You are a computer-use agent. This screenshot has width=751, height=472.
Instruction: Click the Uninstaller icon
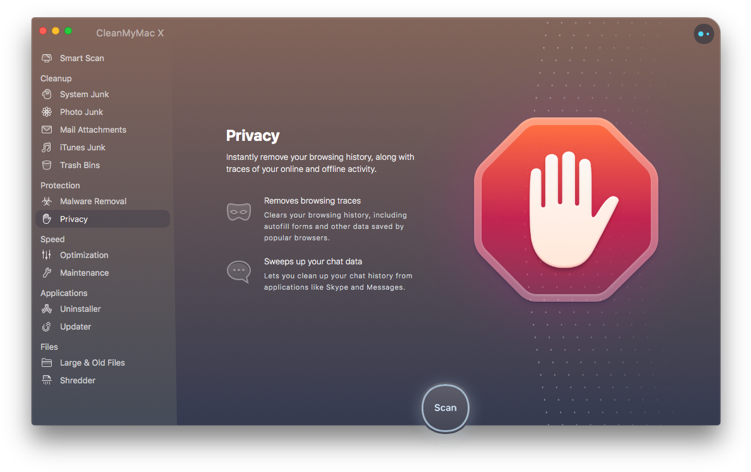coord(46,309)
